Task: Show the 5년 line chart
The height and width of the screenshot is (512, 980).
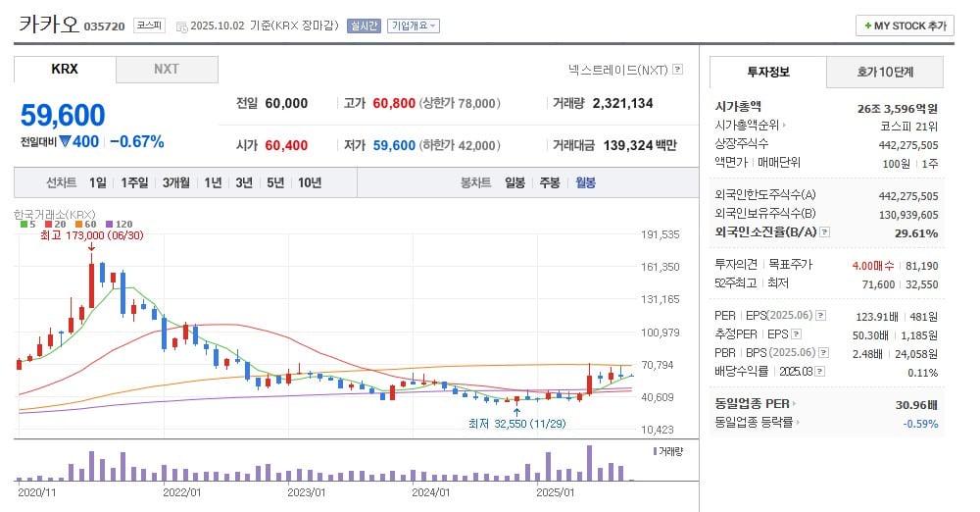Action: pos(275,182)
